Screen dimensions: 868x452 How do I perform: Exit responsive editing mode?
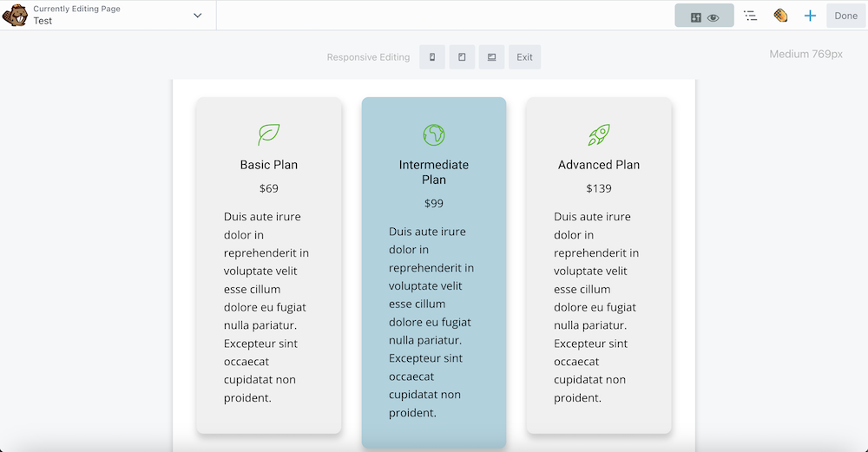pos(524,57)
